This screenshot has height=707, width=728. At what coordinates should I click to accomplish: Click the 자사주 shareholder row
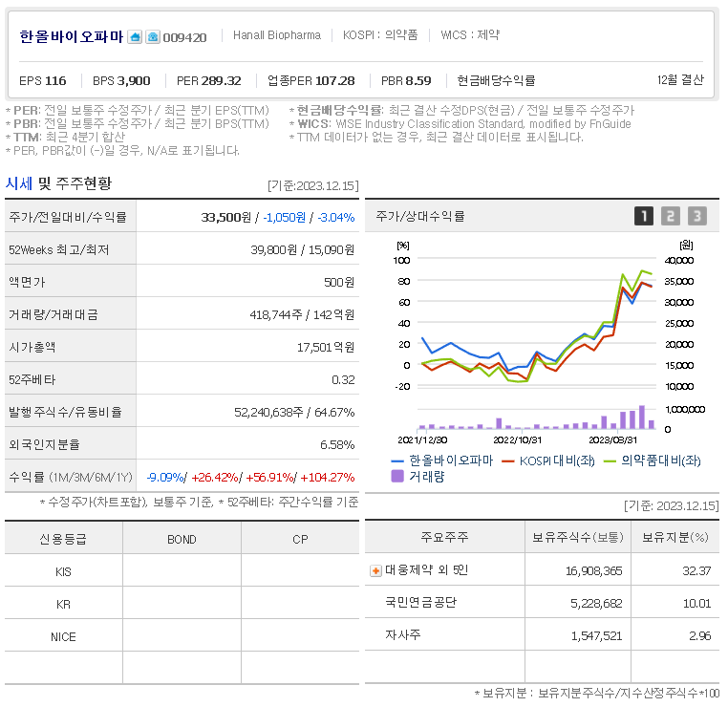(542, 635)
